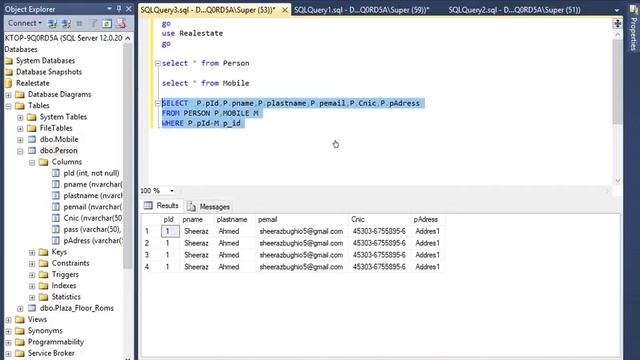640x360 pixels.
Task: Expand the Keys folder
Action: pyautogui.click(x=32, y=253)
